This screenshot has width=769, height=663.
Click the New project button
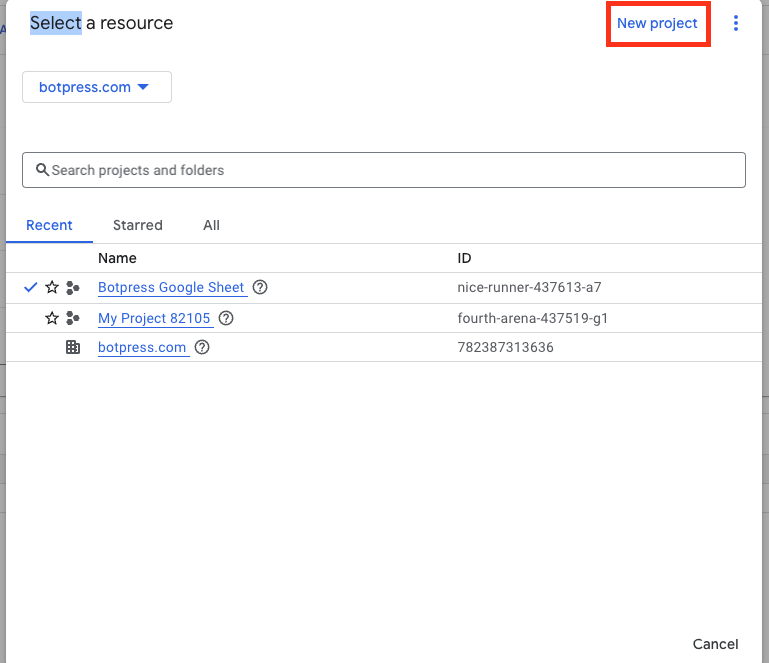[657, 24]
